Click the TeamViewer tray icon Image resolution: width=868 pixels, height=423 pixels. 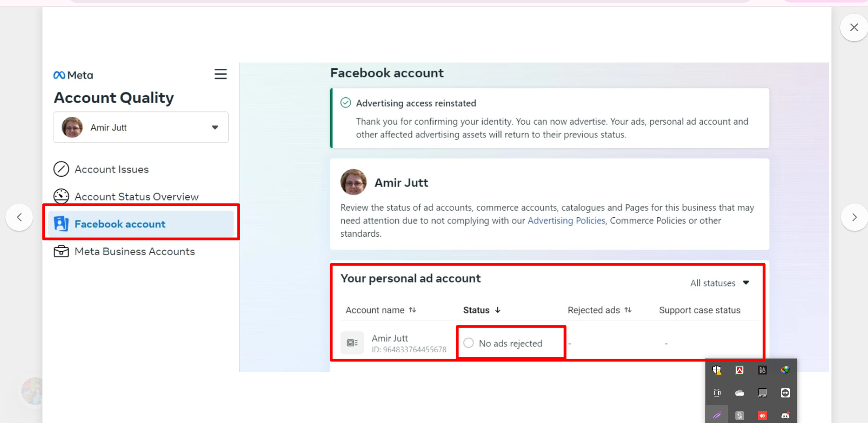click(785, 393)
